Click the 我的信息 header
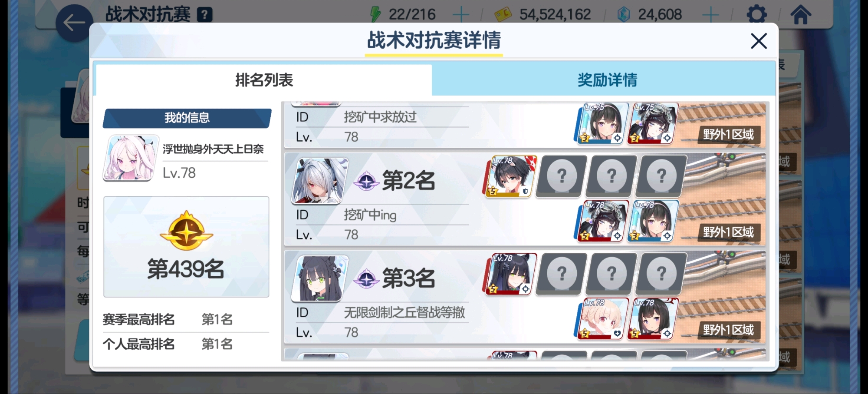 (187, 118)
